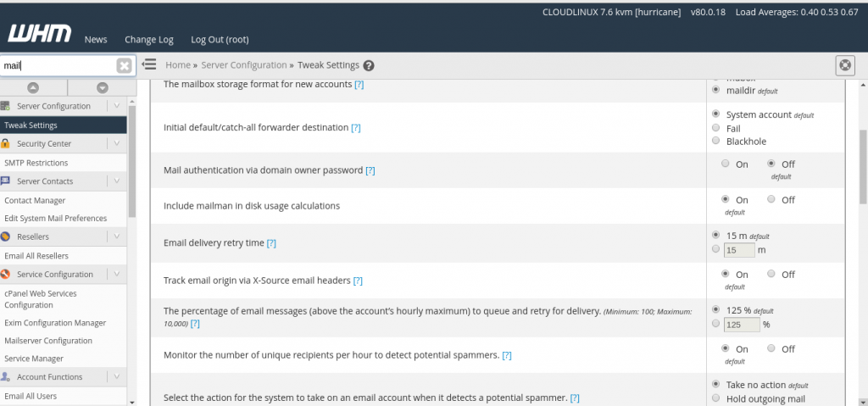
Task: Open help for X-Source email headers
Action: click(358, 281)
